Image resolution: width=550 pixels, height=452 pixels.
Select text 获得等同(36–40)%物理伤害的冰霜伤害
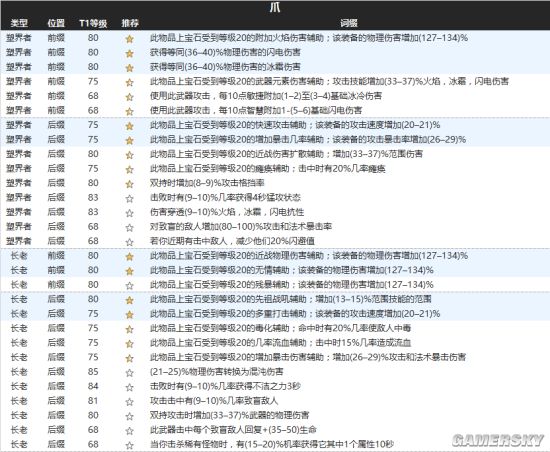coord(225,67)
